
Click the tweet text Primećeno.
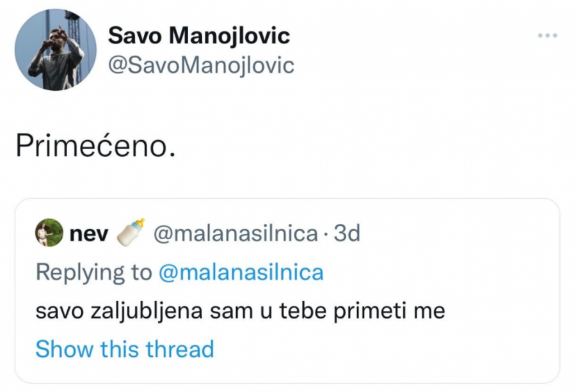(x=94, y=146)
